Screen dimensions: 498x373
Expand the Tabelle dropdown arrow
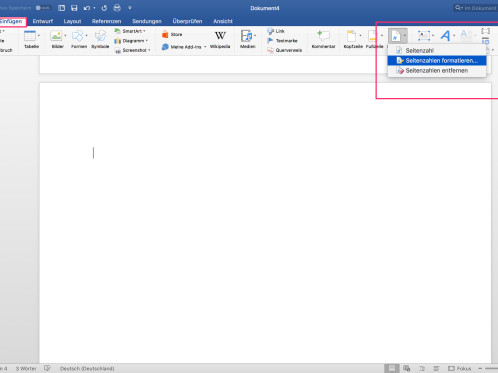pyautogui.click(x=39, y=35)
